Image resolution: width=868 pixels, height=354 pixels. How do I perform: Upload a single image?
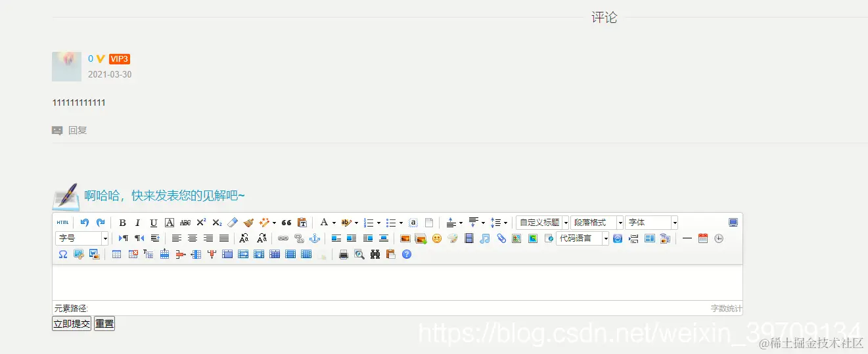pyautogui.click(x=405, y=238)
